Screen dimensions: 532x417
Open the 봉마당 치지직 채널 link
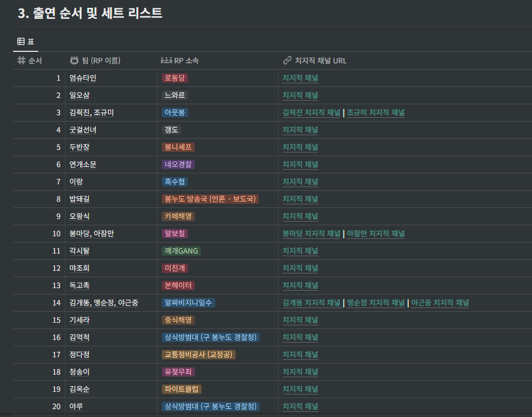[x=312, y=234]
